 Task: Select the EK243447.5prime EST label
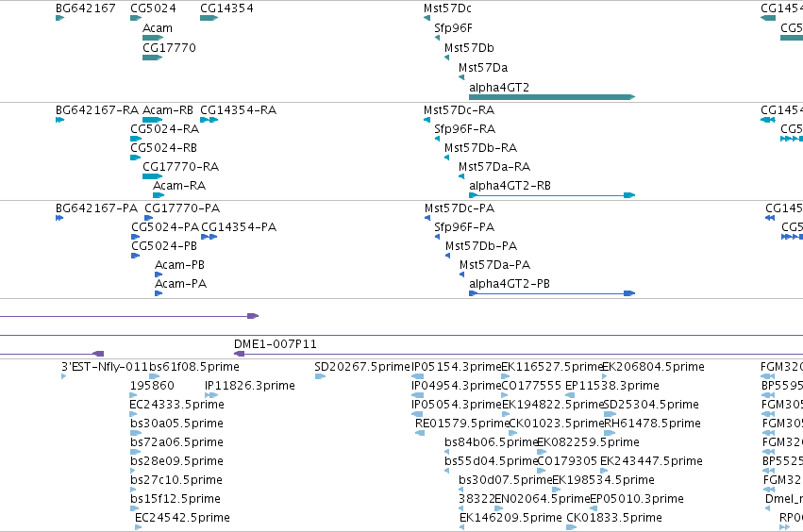tap(651, 461)
